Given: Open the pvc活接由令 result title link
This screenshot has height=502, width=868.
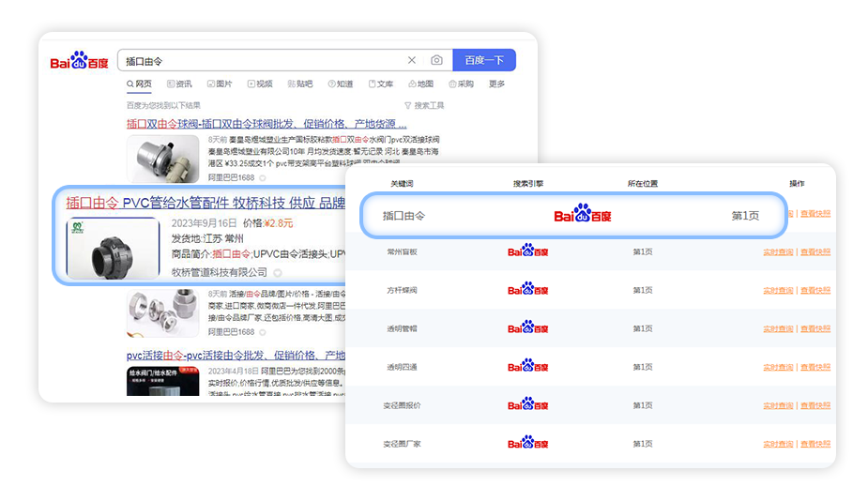Looking at the screenshot, I should click(x=236, y=356).
